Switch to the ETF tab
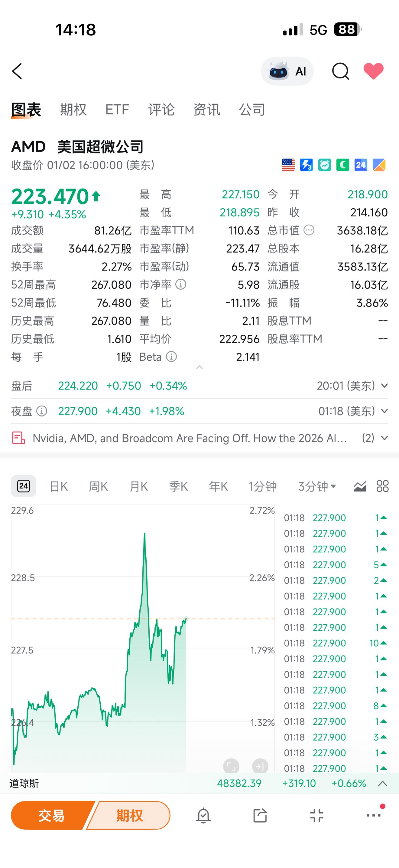The height and width of the screenshot is (868, 399). click(117, 110)
